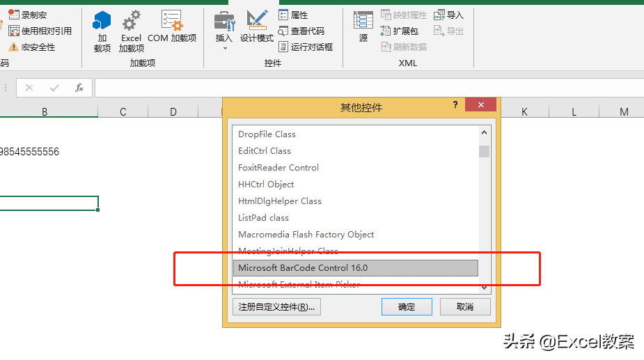Screen dimensions: 644x360
Task: Click the list scrollbar down arrow
Action: tap(485, 288)
